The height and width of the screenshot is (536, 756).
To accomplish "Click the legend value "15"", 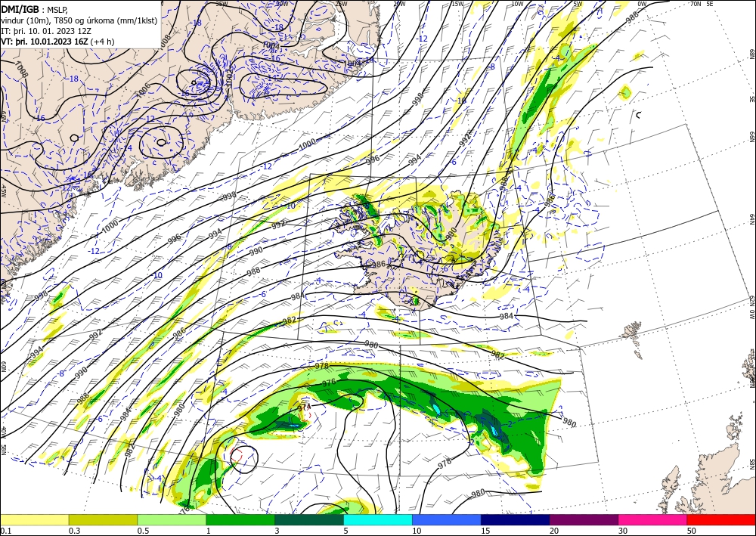I will 485,531.
